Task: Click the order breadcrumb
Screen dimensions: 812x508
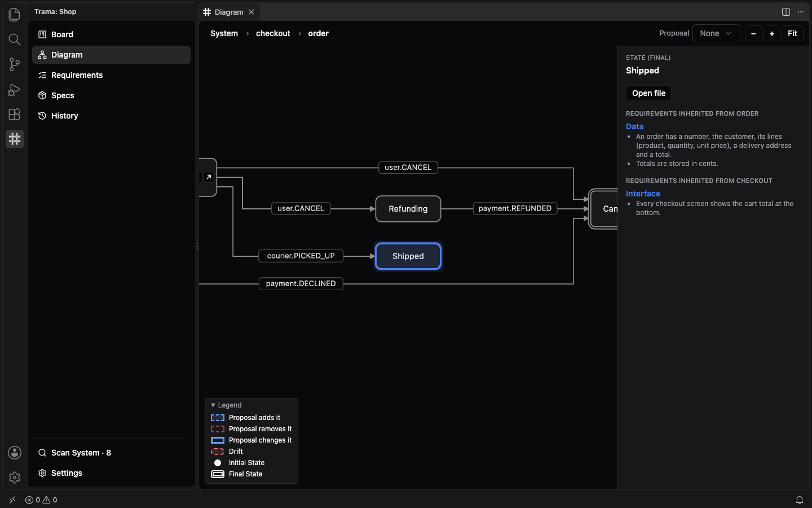Action: click(319, 33)
